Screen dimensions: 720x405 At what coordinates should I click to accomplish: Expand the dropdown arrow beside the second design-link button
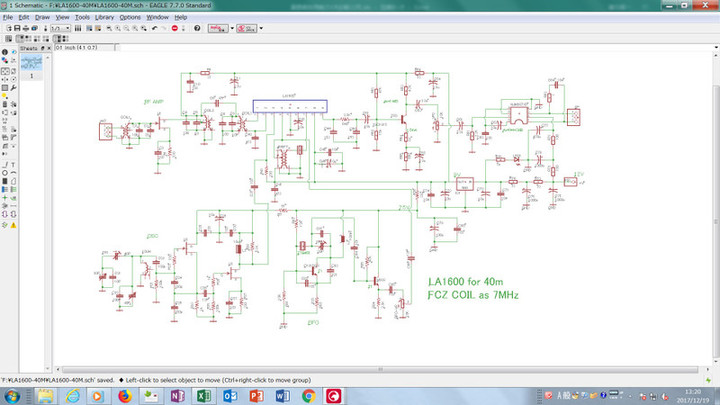(x=261, y=29)
